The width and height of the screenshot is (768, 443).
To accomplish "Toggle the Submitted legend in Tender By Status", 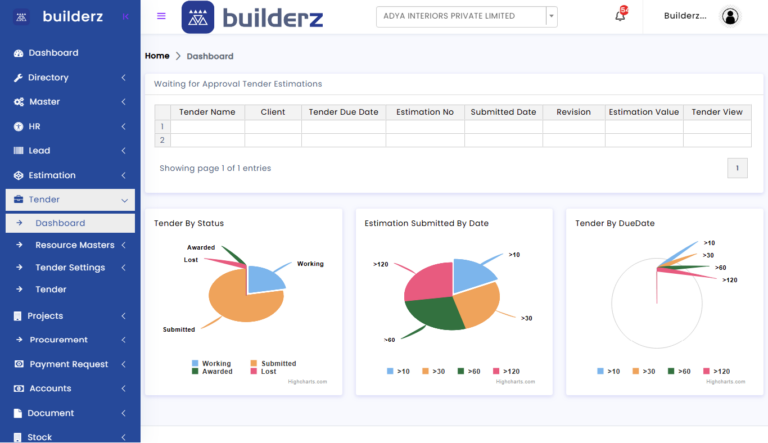I will (273, 363).
